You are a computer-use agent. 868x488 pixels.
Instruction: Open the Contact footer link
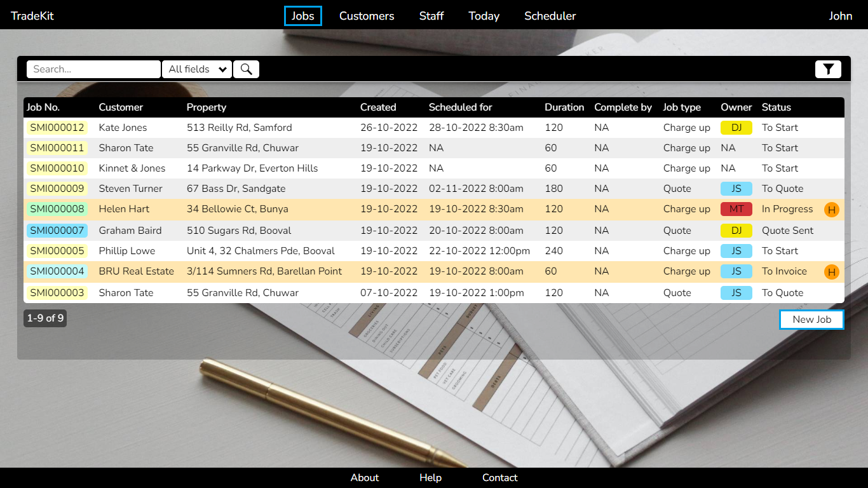coord(500,478)
